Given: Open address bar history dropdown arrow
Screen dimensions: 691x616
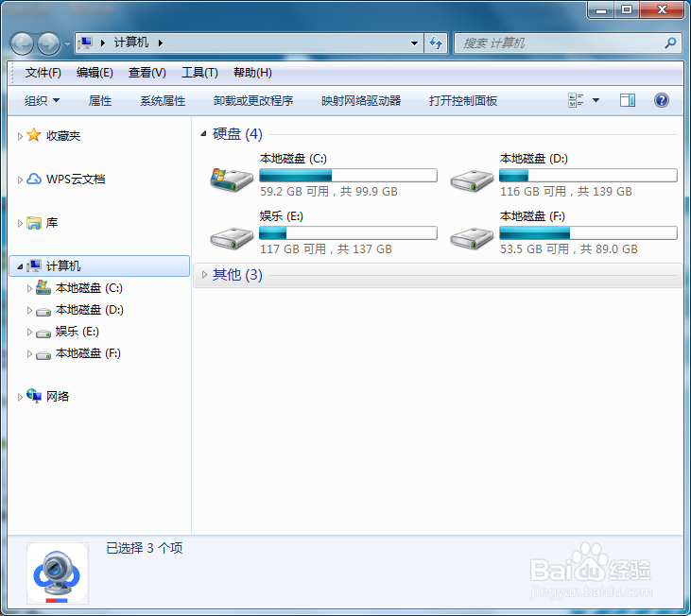Looking at the screenshot, I should point(414,43).
